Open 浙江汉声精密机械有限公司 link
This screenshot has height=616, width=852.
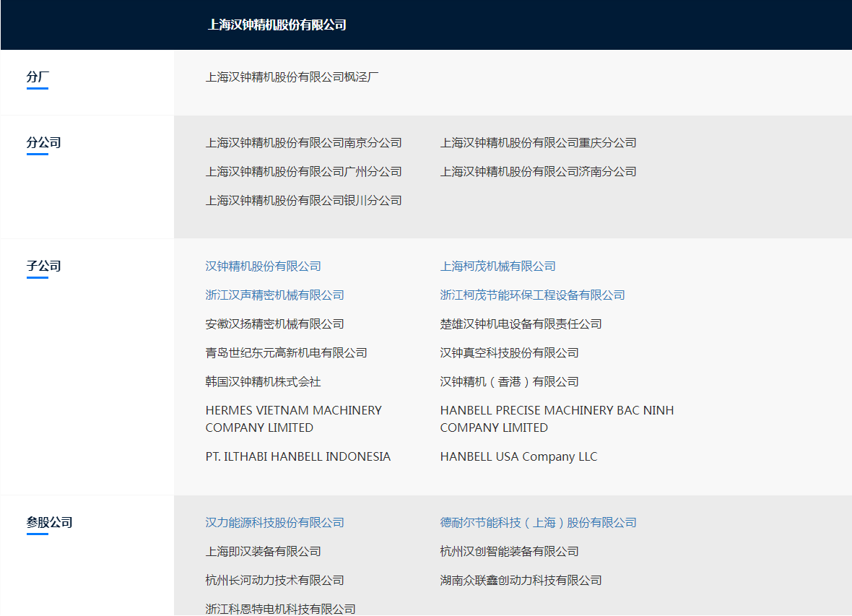click(x=275, y=295)
